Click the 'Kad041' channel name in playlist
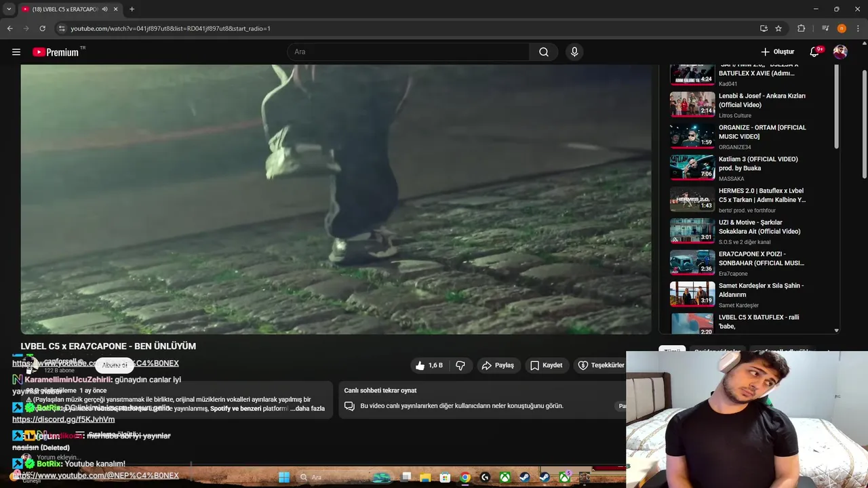Viewport: 868px width, 488px height. pos(728,84)
